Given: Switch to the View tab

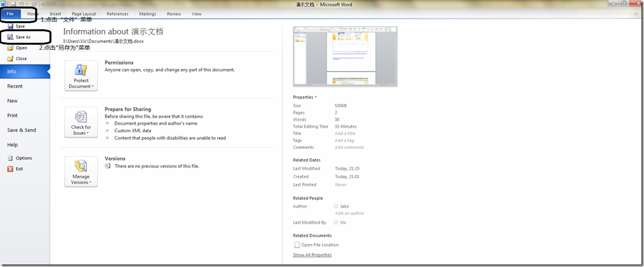Looking at the screenshot, I should click(x=196, y=14).
